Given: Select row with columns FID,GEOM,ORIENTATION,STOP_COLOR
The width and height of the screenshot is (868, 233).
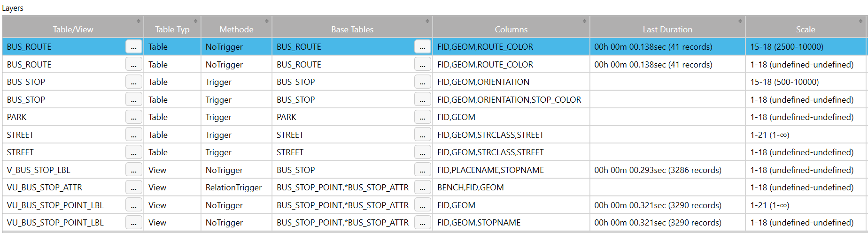Looking at the screenshot, I should (434, 100).
